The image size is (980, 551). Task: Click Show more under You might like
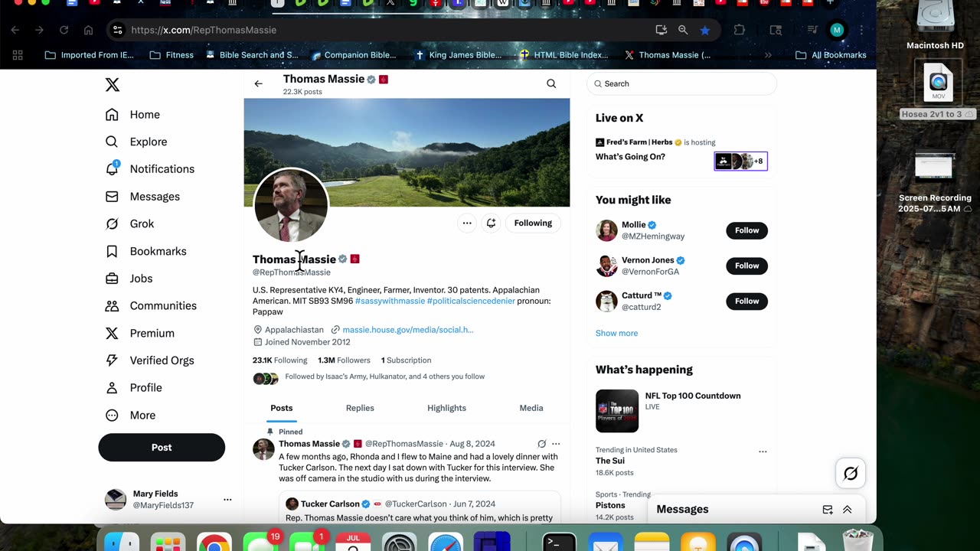(616, 334)
